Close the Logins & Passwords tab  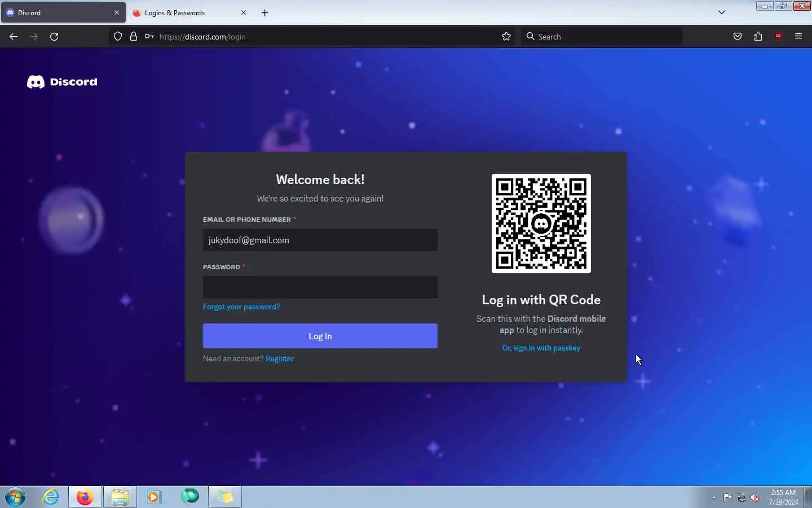tap(244, 12)
